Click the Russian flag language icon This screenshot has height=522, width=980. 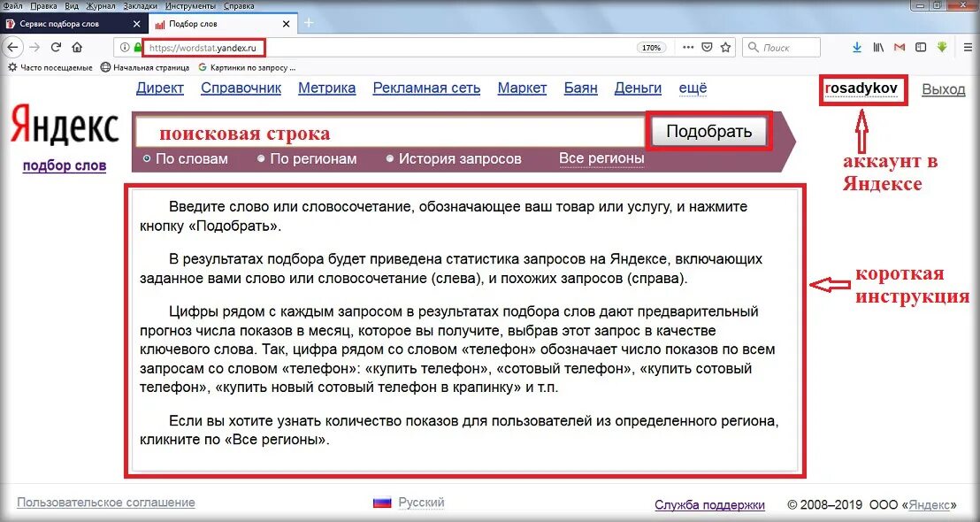point(382,502)
